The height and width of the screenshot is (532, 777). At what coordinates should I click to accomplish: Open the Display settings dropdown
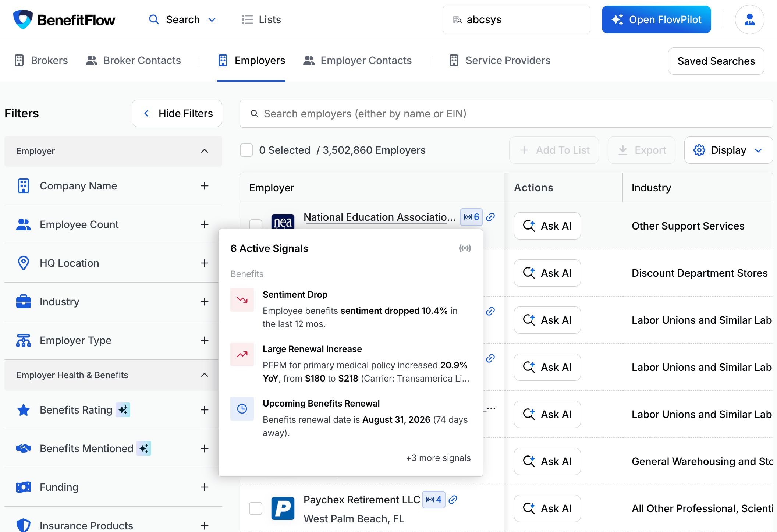click(728, 150)
